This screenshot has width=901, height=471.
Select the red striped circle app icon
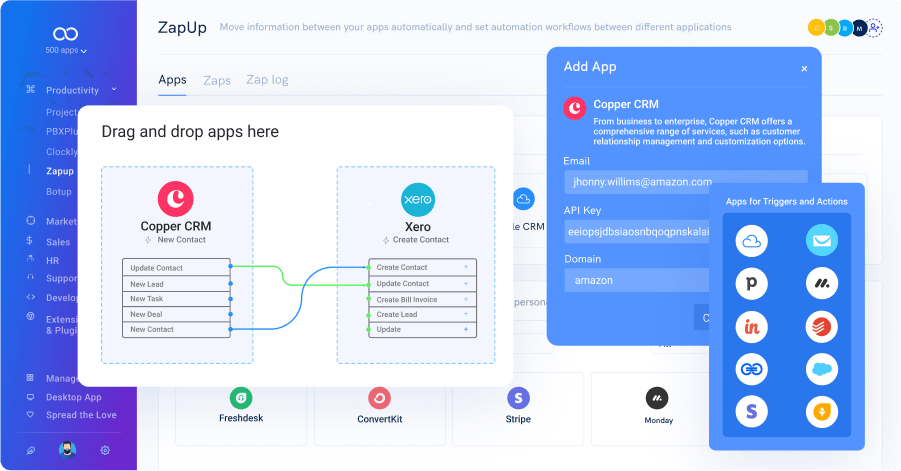tap(822, 327)
